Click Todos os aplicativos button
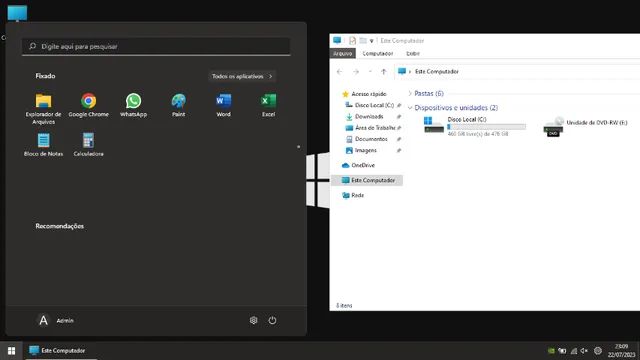The width and height of the screenshot is (640, 360). click(x=242, y=76)
